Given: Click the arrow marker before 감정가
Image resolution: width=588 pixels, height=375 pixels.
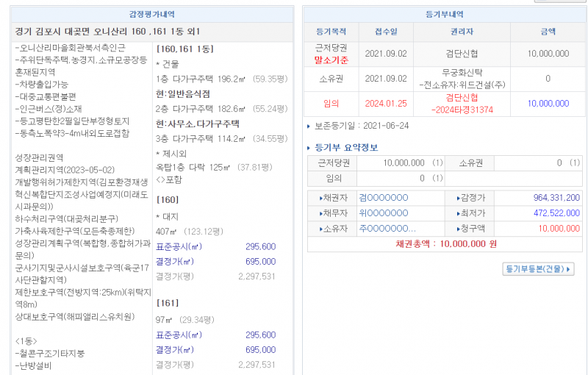Looking at the screenshot, I should coord(459,198).
